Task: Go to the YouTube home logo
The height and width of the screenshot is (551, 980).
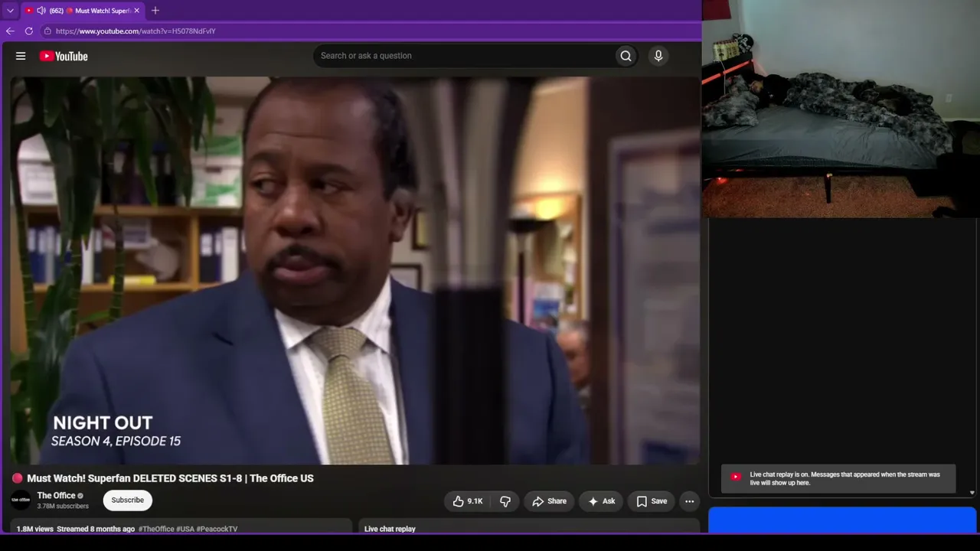Action: point(64,56)
